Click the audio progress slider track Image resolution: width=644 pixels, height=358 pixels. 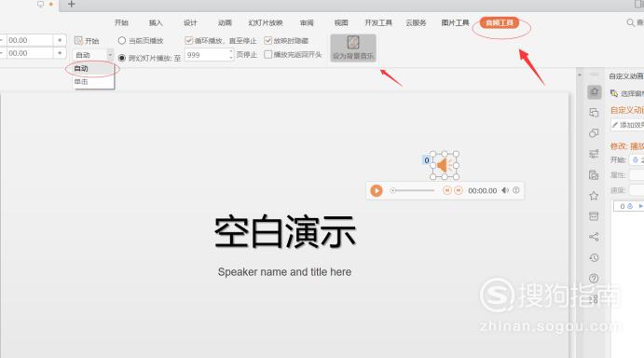(413, 191)
